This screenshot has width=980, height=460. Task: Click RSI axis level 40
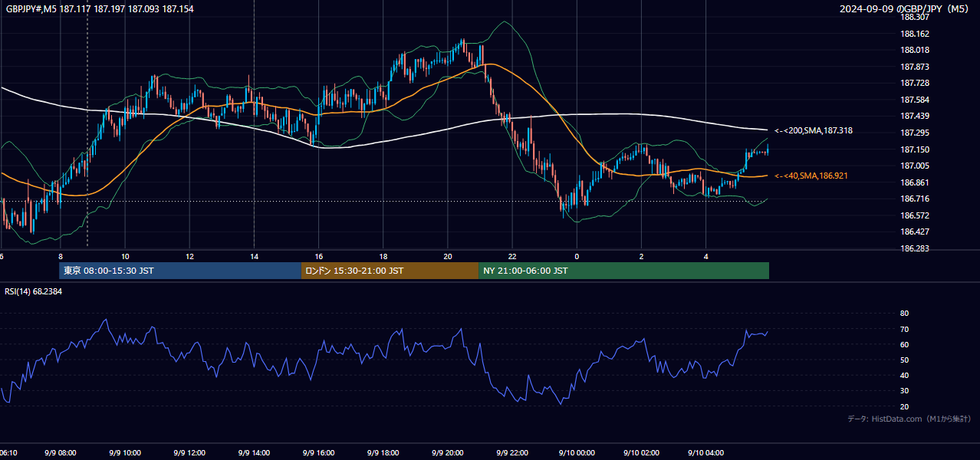(904, 375)
